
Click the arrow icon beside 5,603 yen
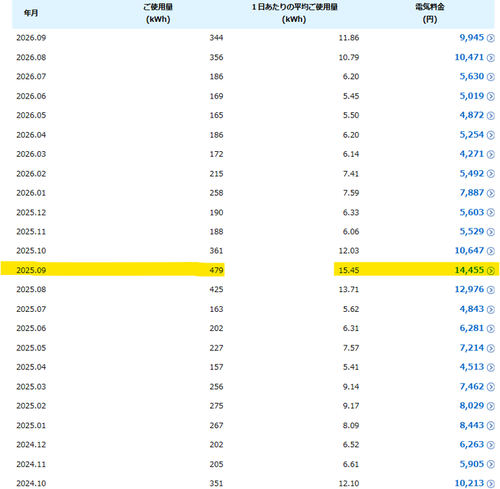pos(490,212)
